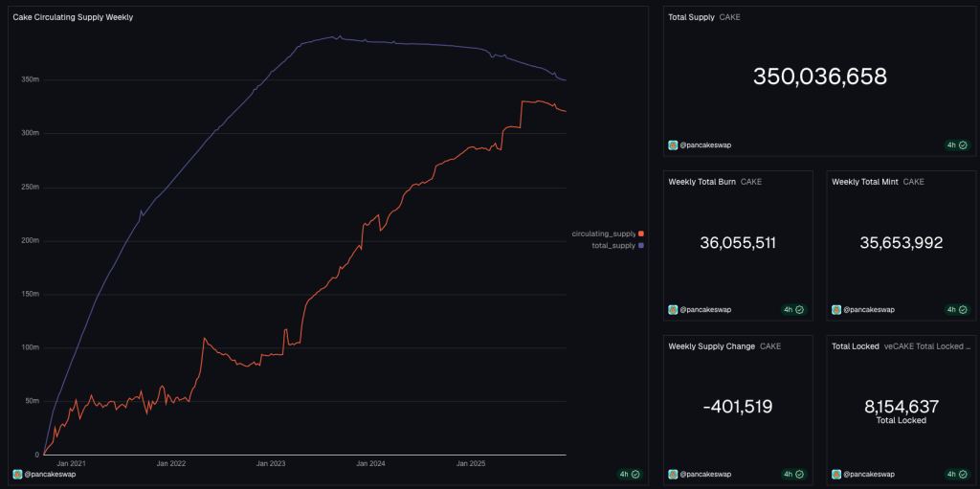Click the 4h status badge in Weekly Total Burn
The width and height of the screenshot is (980, 489).
[x=793, y=309]
